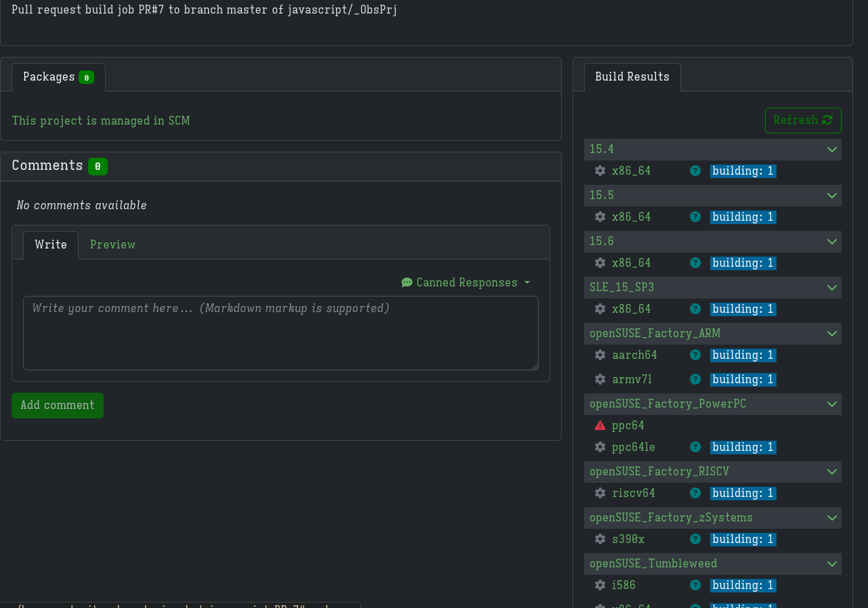Open the ppc64le architecture link

(x=634, y=447)
